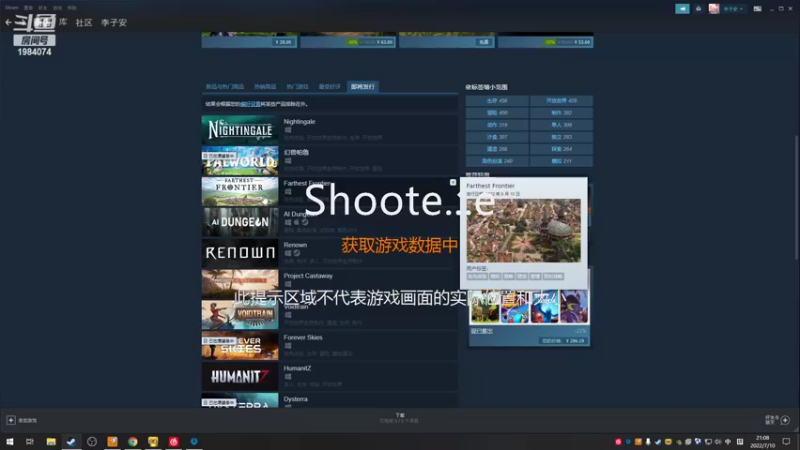Open the notifications bell icon in Steam header
This screenshot has width=800, height=450.
[698, 9]
